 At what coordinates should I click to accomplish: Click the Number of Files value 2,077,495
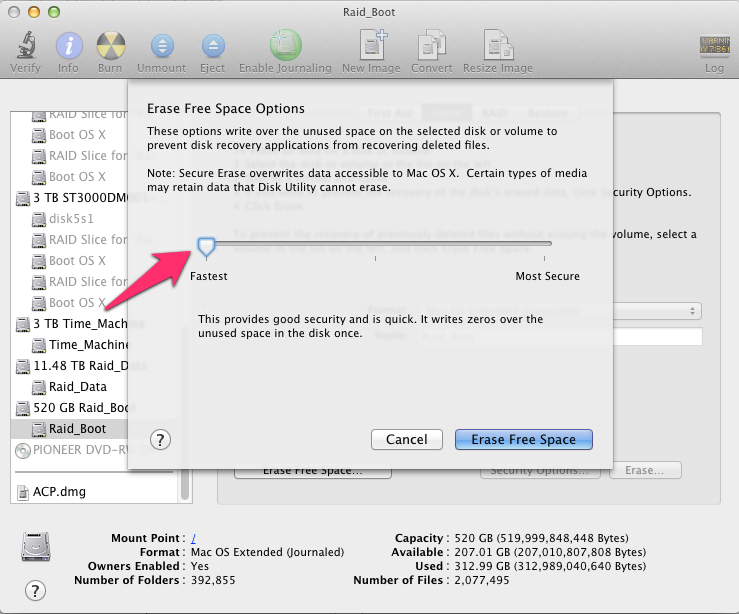[x=482, y=581]
